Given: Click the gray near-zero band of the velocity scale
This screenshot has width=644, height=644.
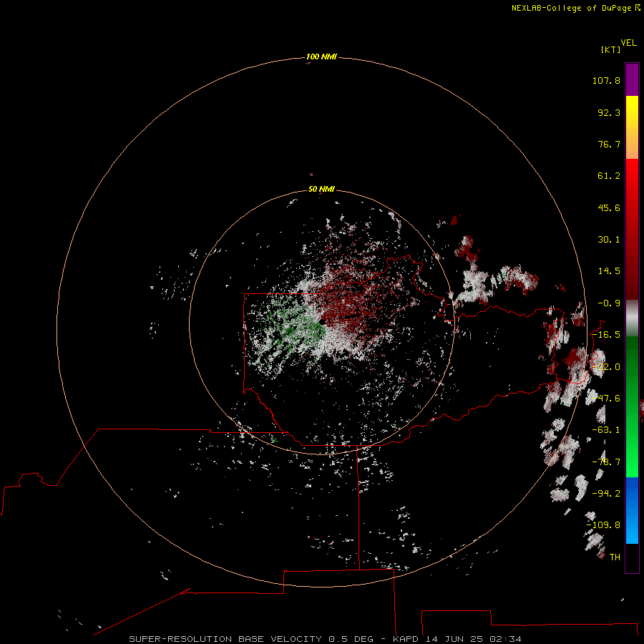Looking at the screenshot, I should 632,318.
